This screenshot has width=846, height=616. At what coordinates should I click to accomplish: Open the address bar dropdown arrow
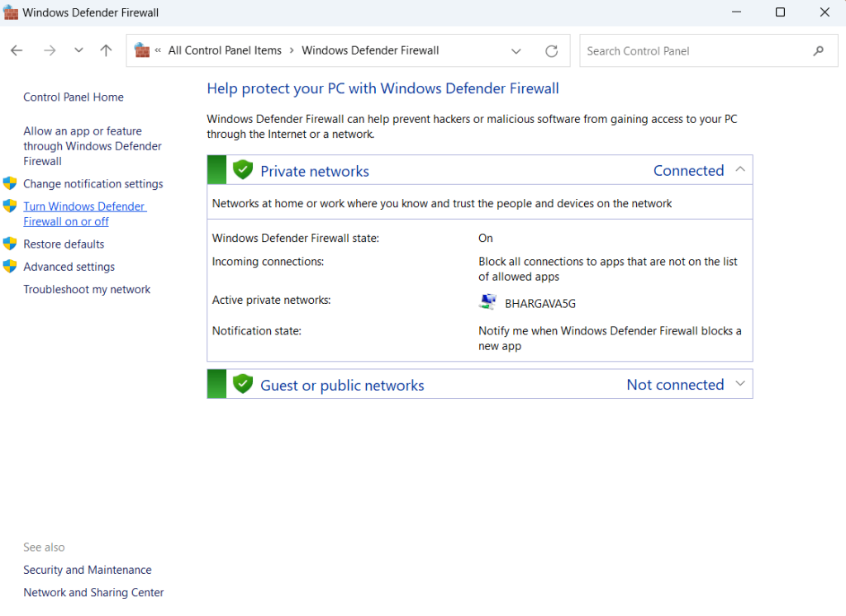pyautogui.click(x=516, y=50)
